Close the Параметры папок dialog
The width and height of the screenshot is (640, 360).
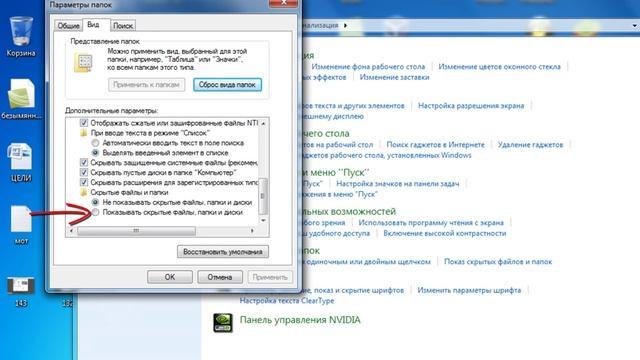[x=283, y=3]
